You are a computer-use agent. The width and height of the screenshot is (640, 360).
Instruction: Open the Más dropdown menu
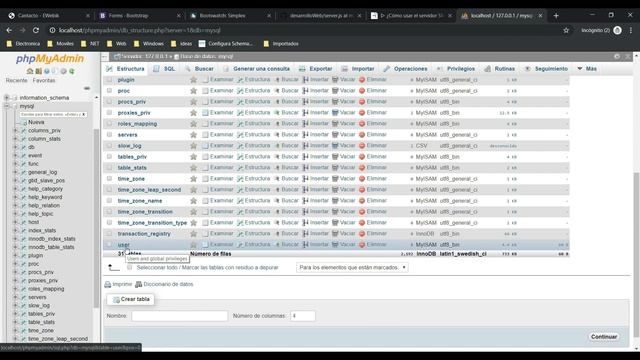pos(587,69)
